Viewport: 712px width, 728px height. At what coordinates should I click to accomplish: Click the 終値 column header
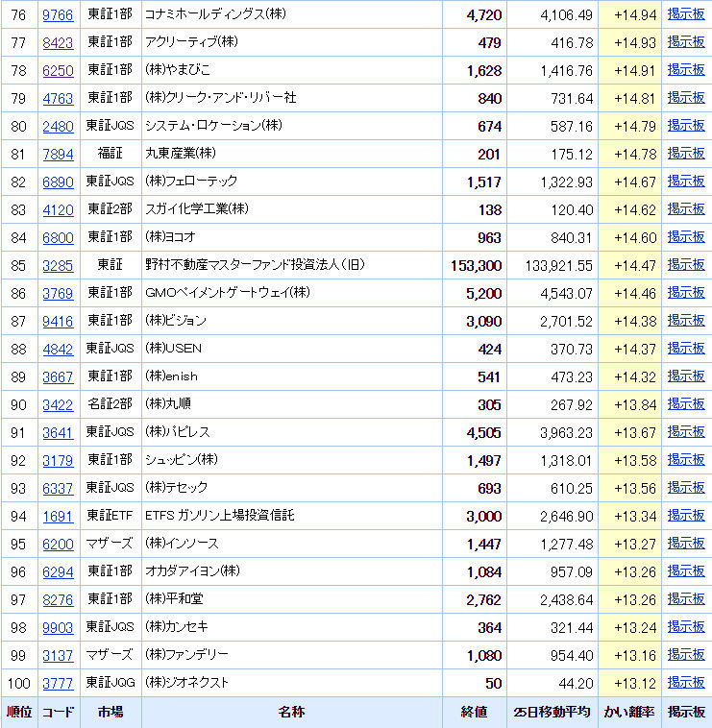475,712
